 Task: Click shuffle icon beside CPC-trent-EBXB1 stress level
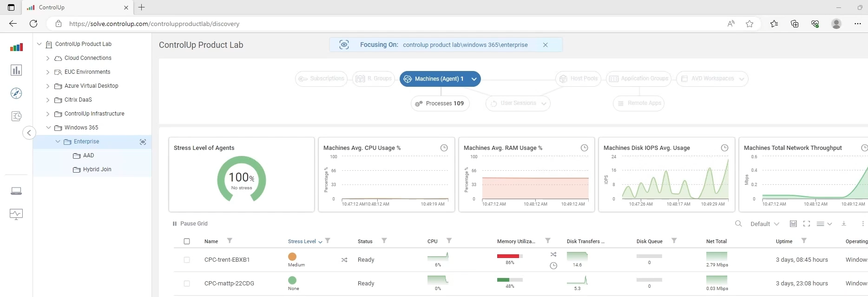point(344,260)
